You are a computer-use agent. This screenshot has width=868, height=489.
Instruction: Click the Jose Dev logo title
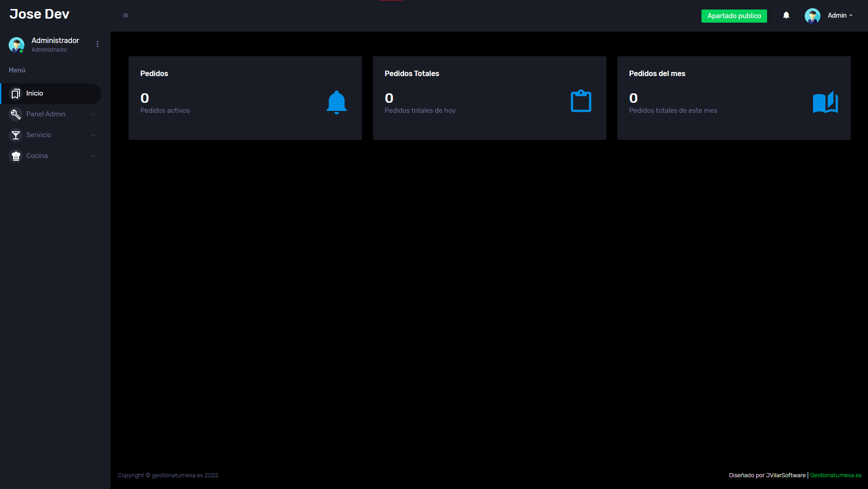point(39,14)
